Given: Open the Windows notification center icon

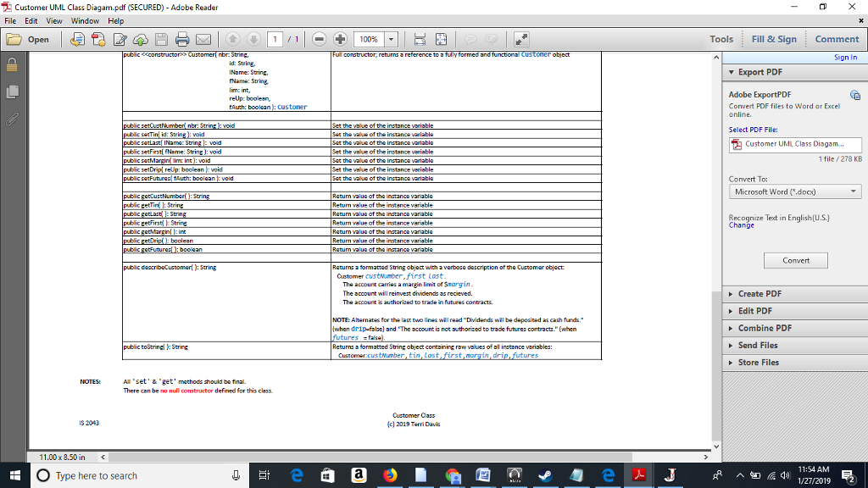Looking at the screenshot, I should pos(849,475).
